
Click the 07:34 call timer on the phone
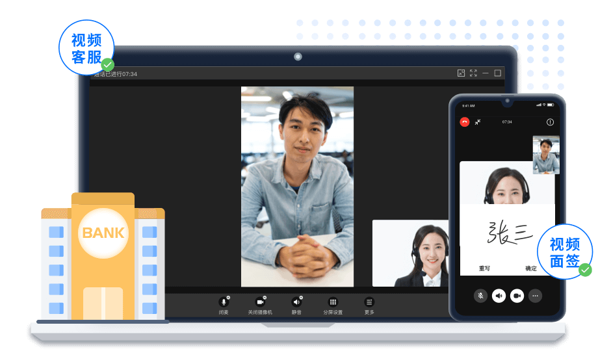(507, 122)
